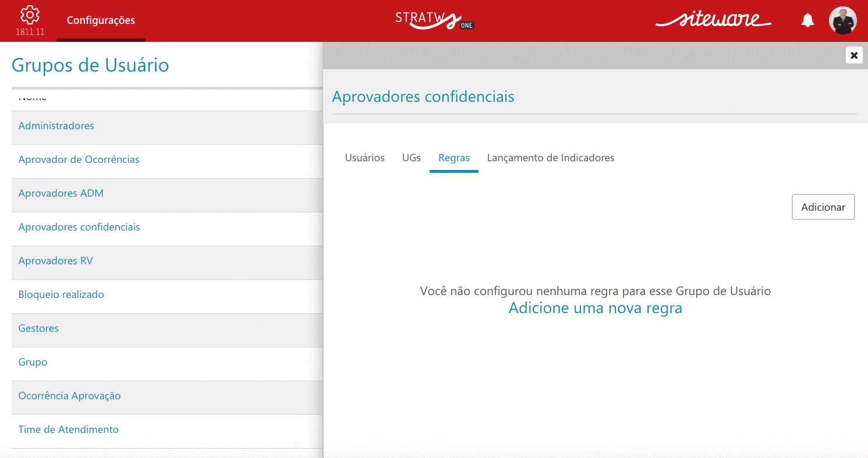Close the Aprovadores confidenciais panel
The width and height of the screenshot is (868, 458).
[854, 55]
